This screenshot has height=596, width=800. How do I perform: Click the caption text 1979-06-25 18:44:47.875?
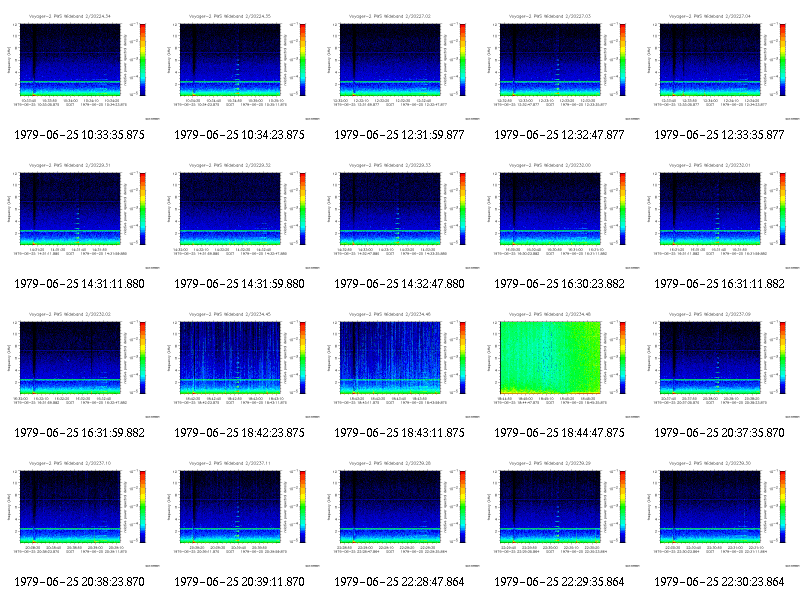pos(560,433)
